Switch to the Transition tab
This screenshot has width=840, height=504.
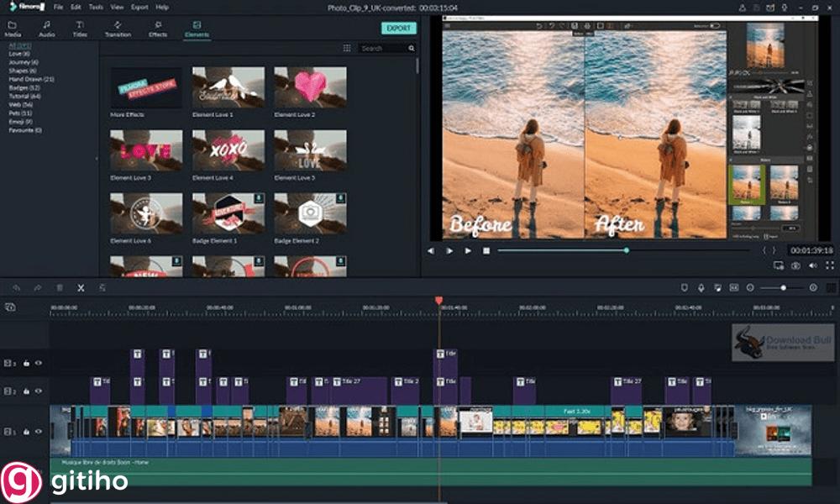118,28
